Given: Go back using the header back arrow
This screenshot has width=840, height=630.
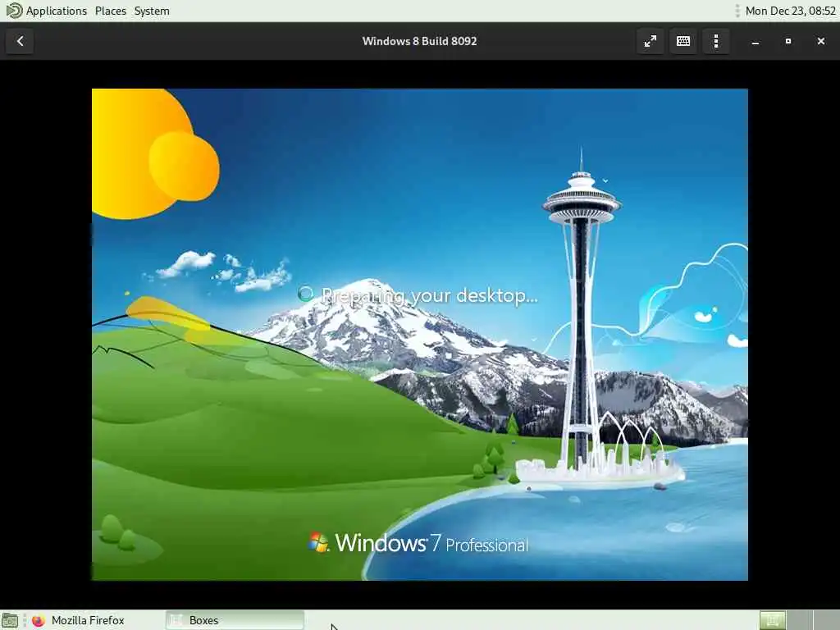Looking at the screenshot, I should [20, 41].
